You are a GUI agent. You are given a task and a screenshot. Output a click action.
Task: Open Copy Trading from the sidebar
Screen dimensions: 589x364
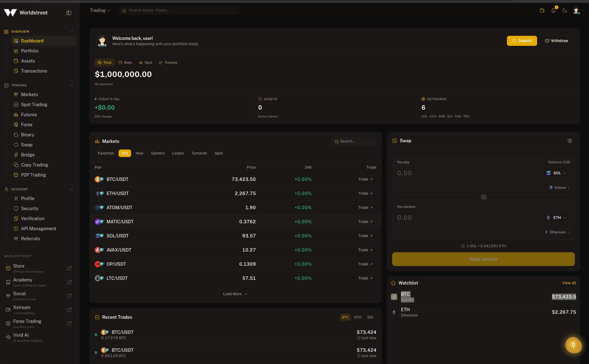[34, 165]
